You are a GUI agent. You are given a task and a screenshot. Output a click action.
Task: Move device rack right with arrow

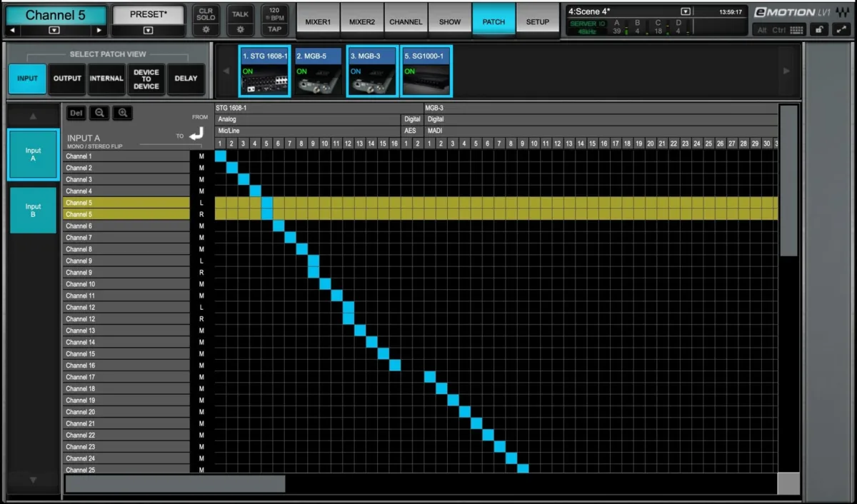point(787,71)
